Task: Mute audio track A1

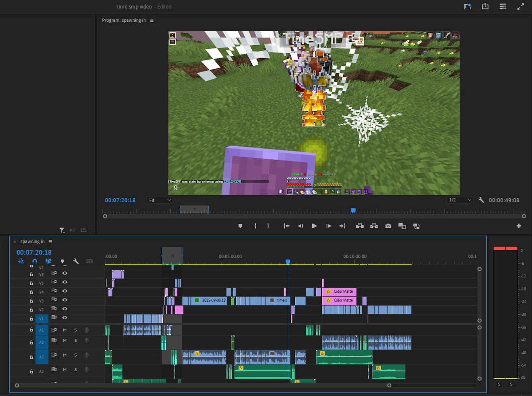Action: click(x=65, y=330)
